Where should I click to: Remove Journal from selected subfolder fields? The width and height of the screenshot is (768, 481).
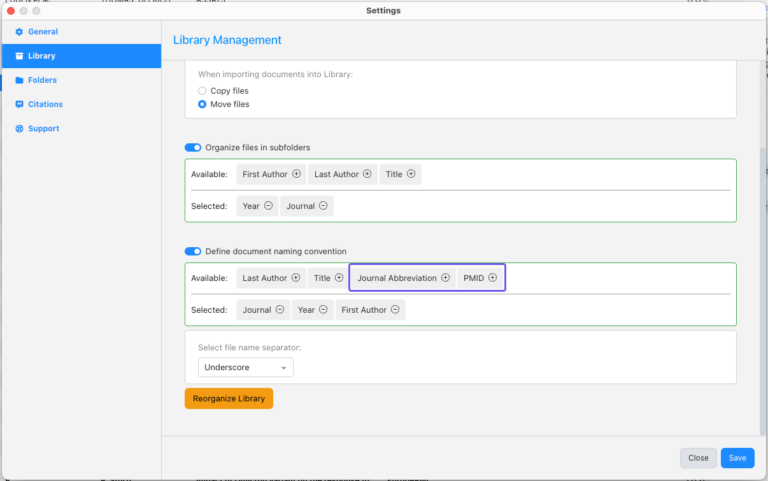324,206
